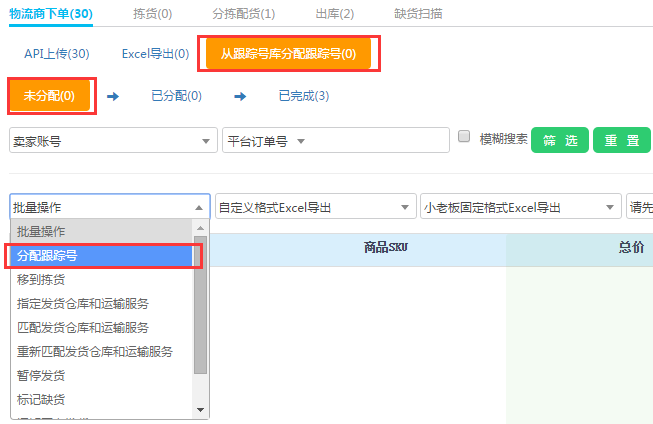The image size is (653, 424).
Task: Select 暂停发货 option in list
Action: click(100, 375)
